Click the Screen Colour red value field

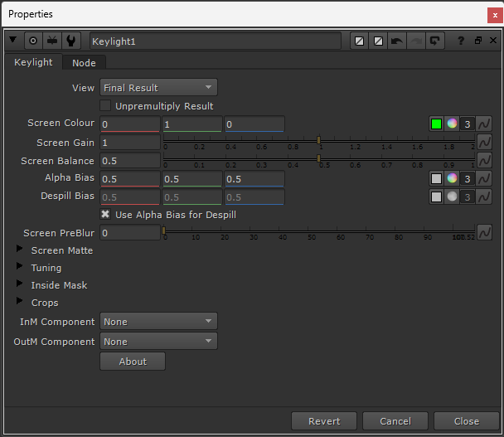coord(130,124)
